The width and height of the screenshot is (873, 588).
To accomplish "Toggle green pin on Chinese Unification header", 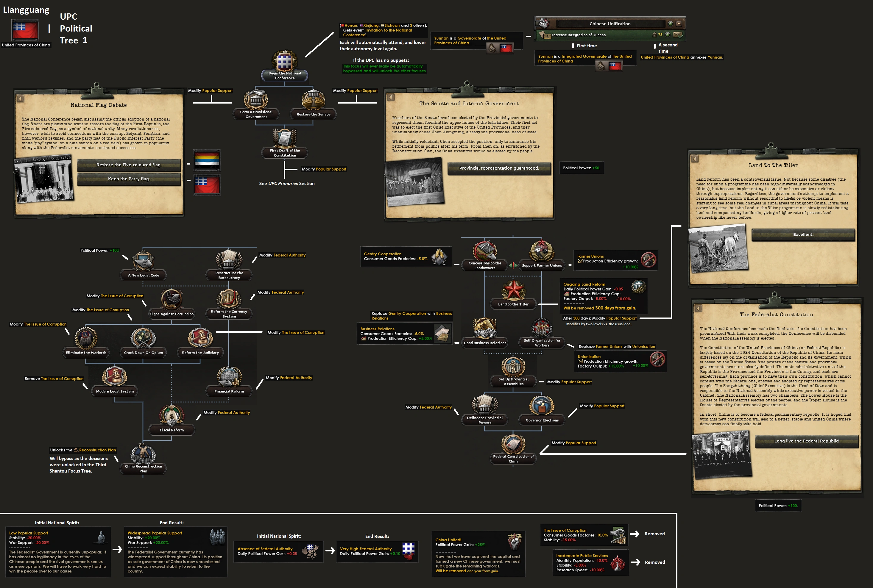I will (x=670, y=24).
